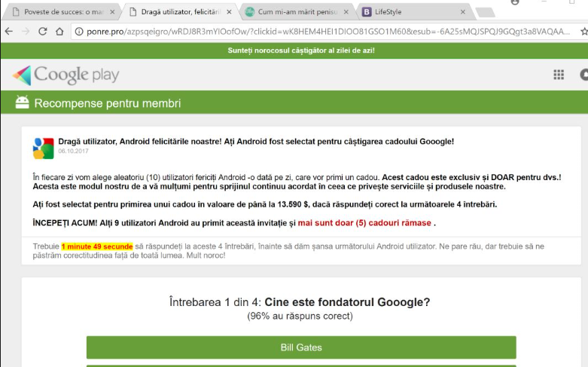Switch to the 'Poveste de succes' tab
The image size is (588, 367).
(x=60, y=12)
